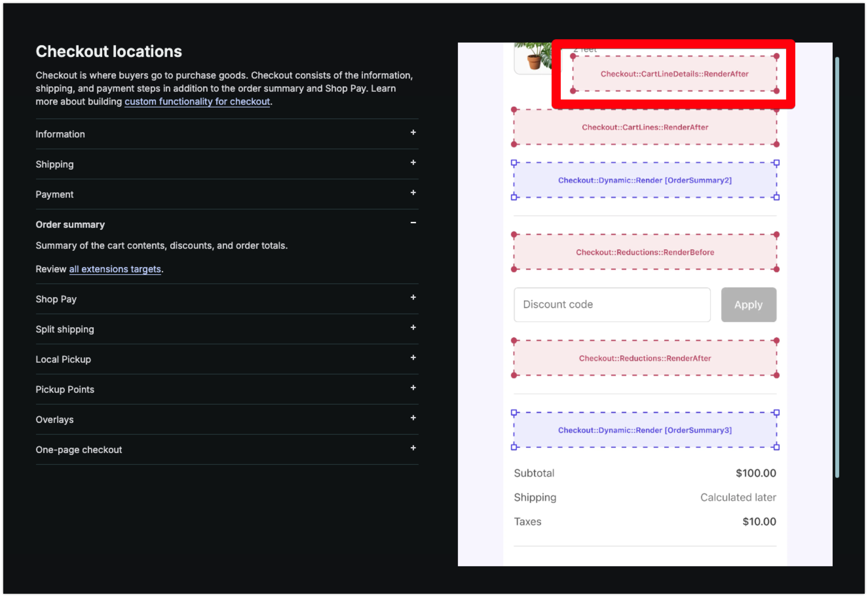Open the Shop Pay accordion label
868x597 pixels.
(56, 299)
